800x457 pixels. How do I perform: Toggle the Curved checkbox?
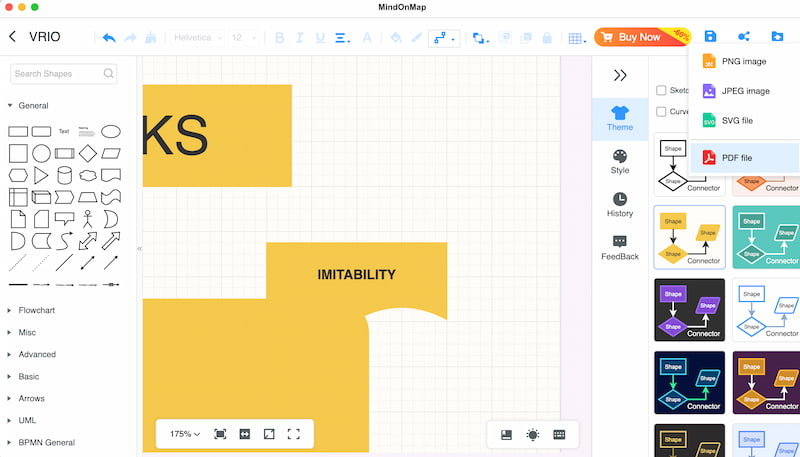click(661, 112)
